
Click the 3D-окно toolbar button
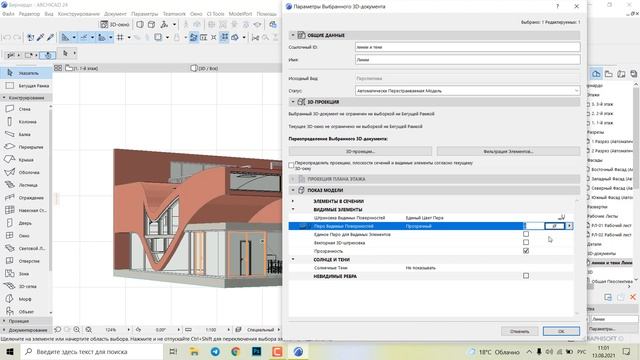tap(115, 24)
